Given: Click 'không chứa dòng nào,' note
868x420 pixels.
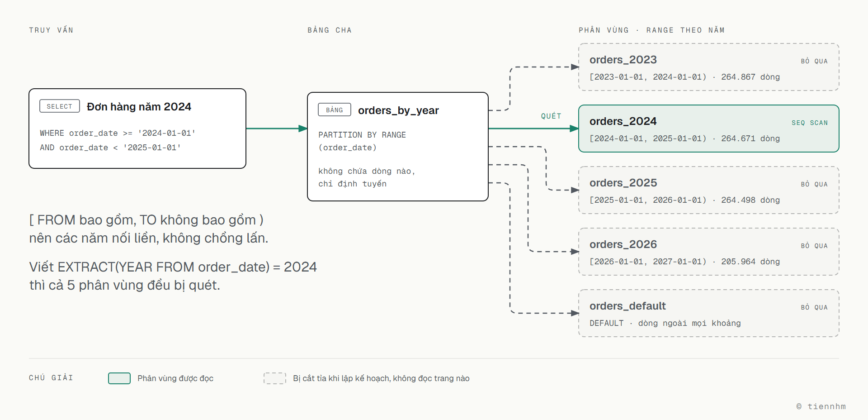Looking at the screenshot, I should point(367,171).
